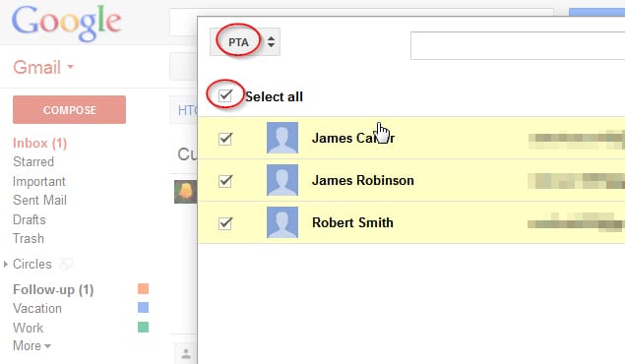Uncheck Robert Smith's checkbox
Viewport: 625px width, 364px height.
click(225, 223)
